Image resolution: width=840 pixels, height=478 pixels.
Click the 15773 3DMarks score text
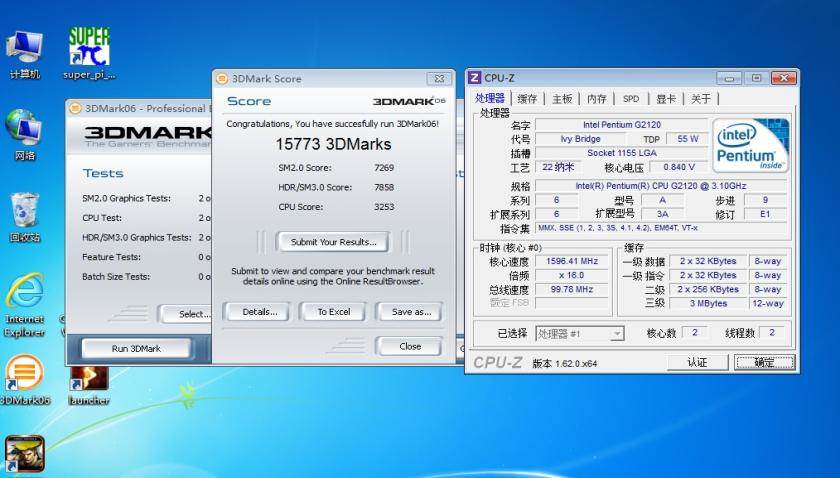pos(333,144)
